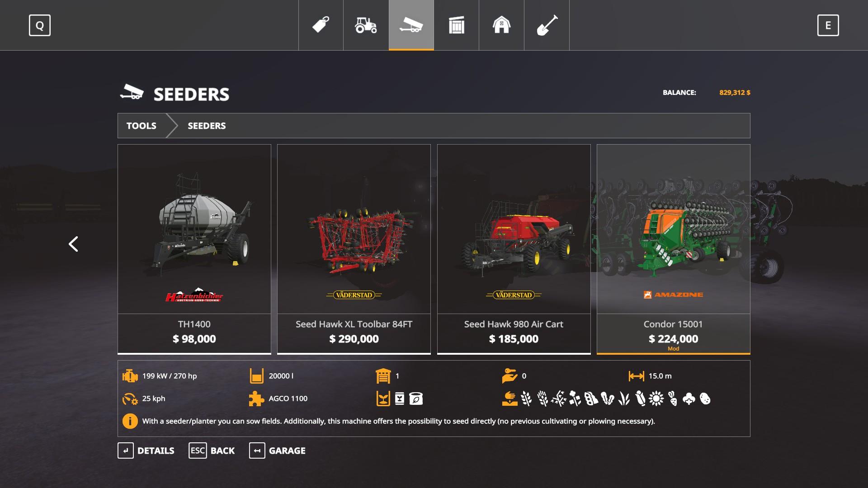Switch to the tractor vehicles category
Screen dimensions: 868x488
coord(366,25)
